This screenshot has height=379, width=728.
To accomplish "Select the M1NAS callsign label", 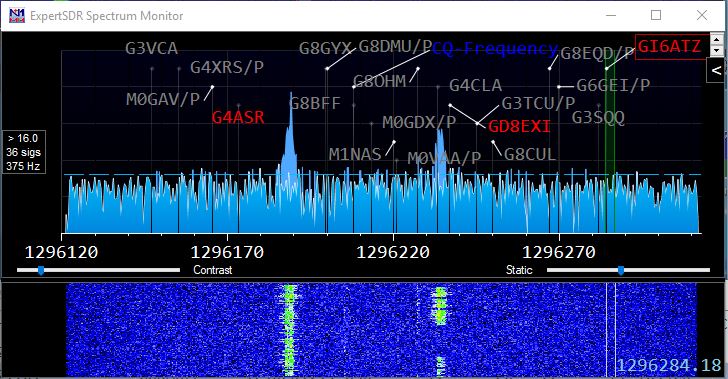I will point(355,154).
